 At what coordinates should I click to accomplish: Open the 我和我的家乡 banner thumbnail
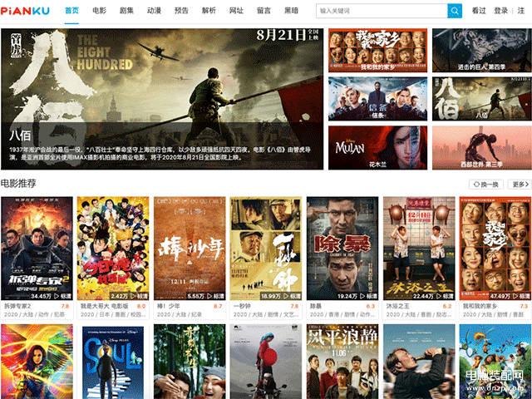pos(377,50)
